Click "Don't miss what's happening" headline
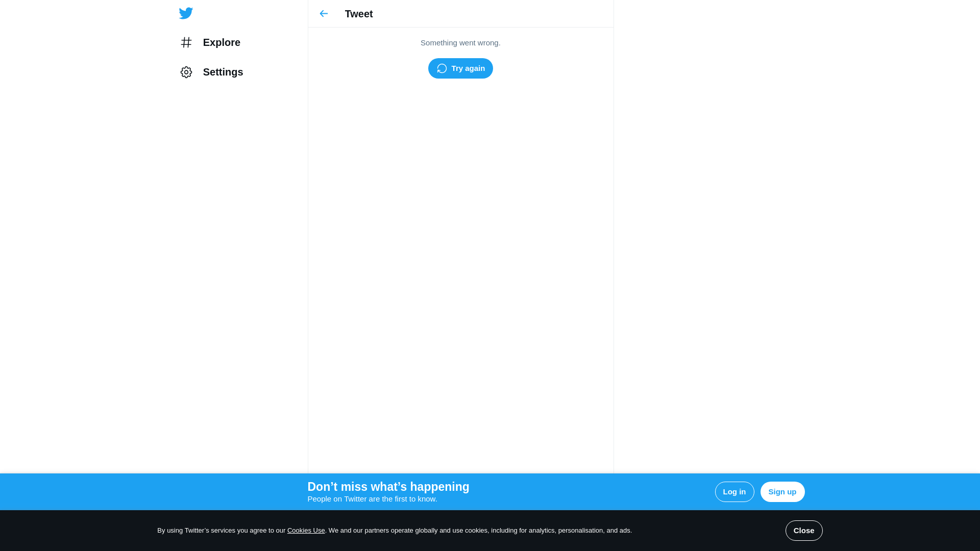The width and height of the screenshot is (980, 551). click(388, 487)
